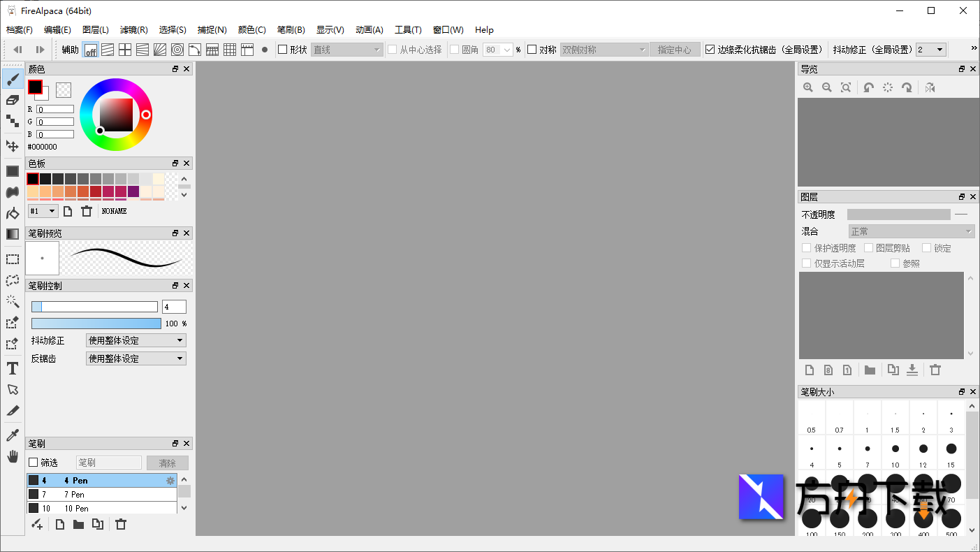
Task: Pick the Eyedropper tool
Action: (x=13, y=435)
